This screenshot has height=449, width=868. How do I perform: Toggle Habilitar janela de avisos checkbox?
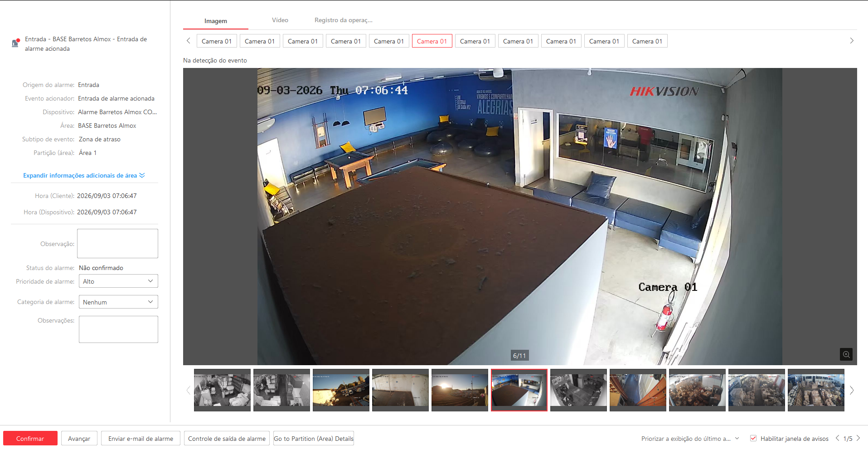coord(753,438)
